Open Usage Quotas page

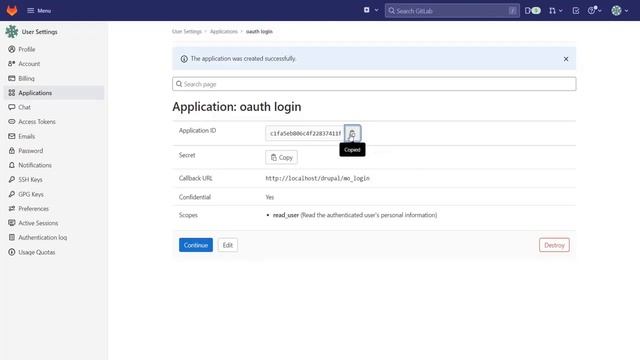click(x=37, y=252)
